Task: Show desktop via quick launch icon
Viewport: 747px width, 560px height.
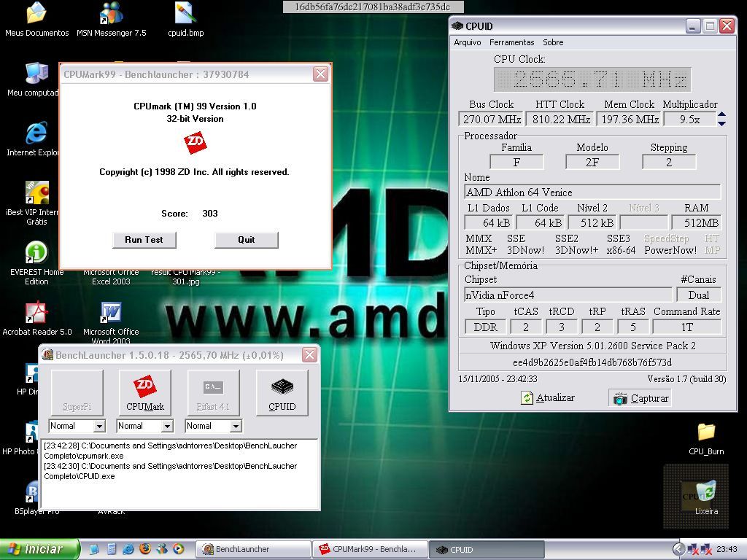Action: tap(94, 548)
